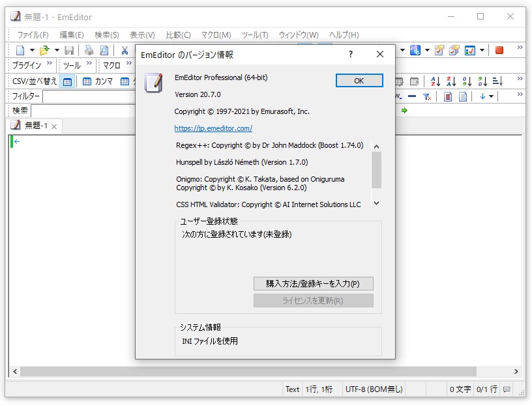The width and height of the screenshot is (532, 407).
Task: Create a new document via toolbar icon
Action: (19, 49)
